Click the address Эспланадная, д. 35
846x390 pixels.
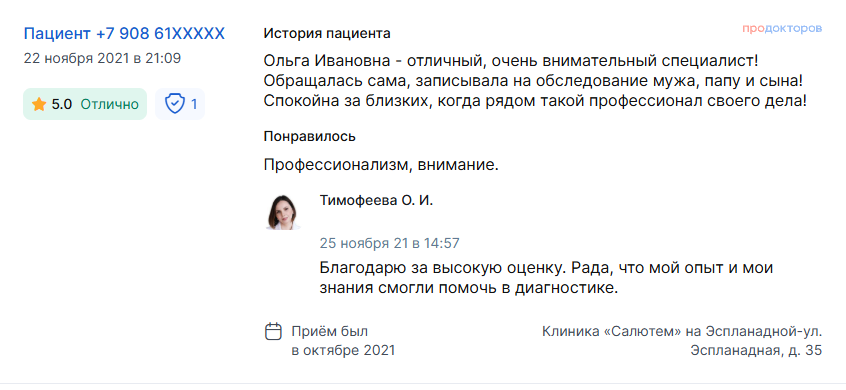point(756,351)
